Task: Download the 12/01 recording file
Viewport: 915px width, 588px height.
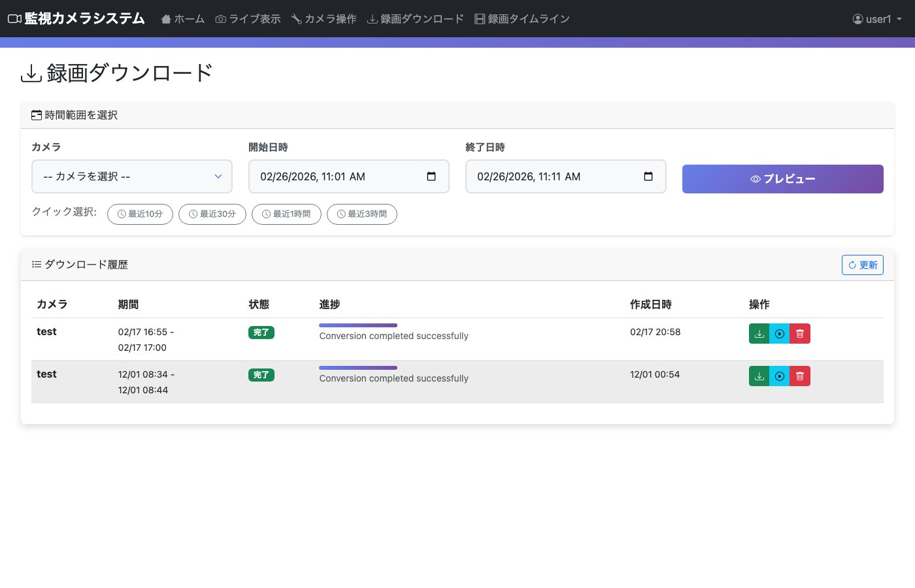Action: coord(759,376)
